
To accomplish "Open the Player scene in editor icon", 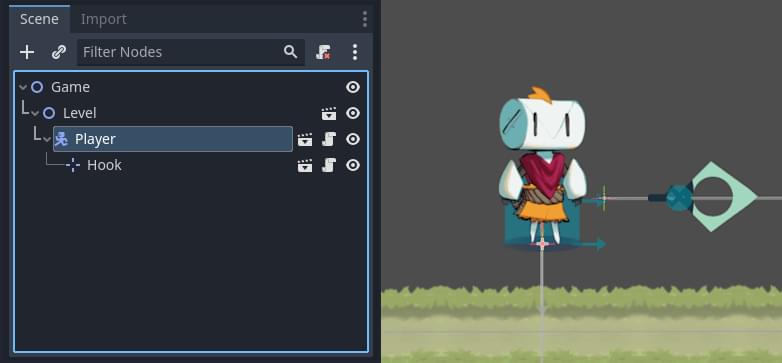I will pos(305,140).
